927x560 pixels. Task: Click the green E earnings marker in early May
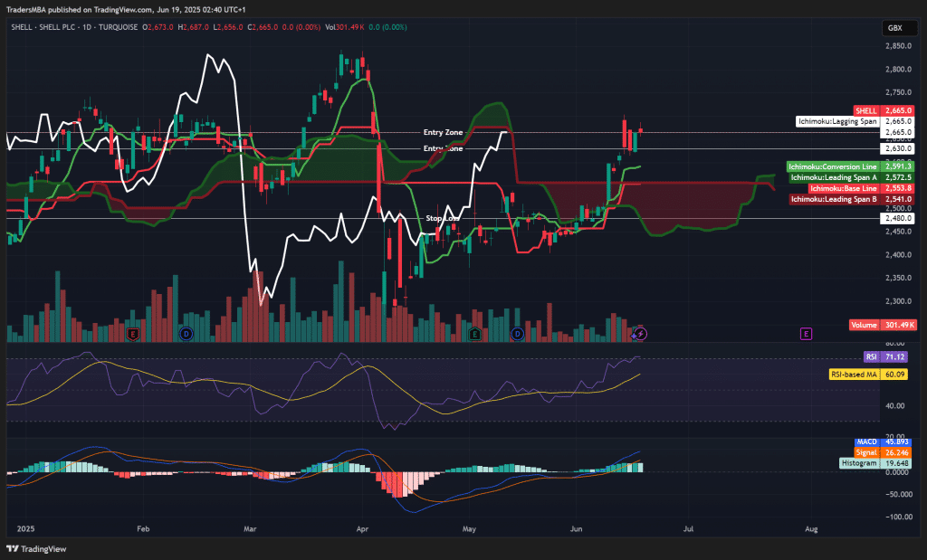coord(474,334)
